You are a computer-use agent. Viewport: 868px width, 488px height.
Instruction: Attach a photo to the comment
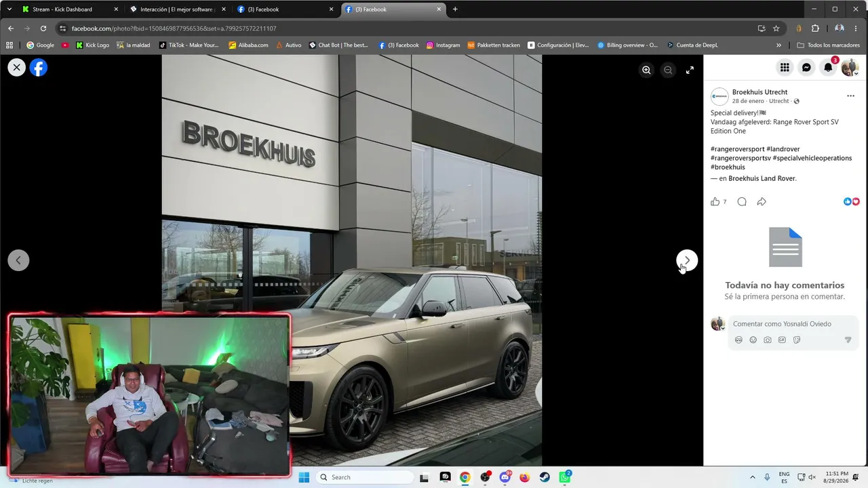coord(768,340)
